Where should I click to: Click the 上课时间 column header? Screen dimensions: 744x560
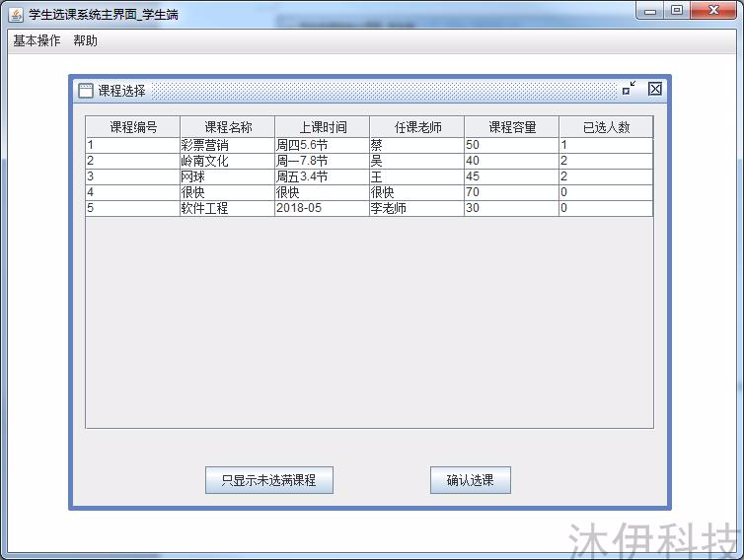point(323,127)
